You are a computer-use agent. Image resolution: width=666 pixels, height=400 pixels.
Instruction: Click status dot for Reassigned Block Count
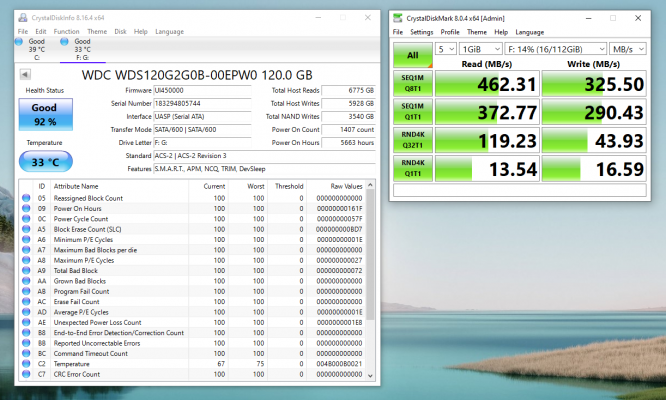click(x=26, y=198)
